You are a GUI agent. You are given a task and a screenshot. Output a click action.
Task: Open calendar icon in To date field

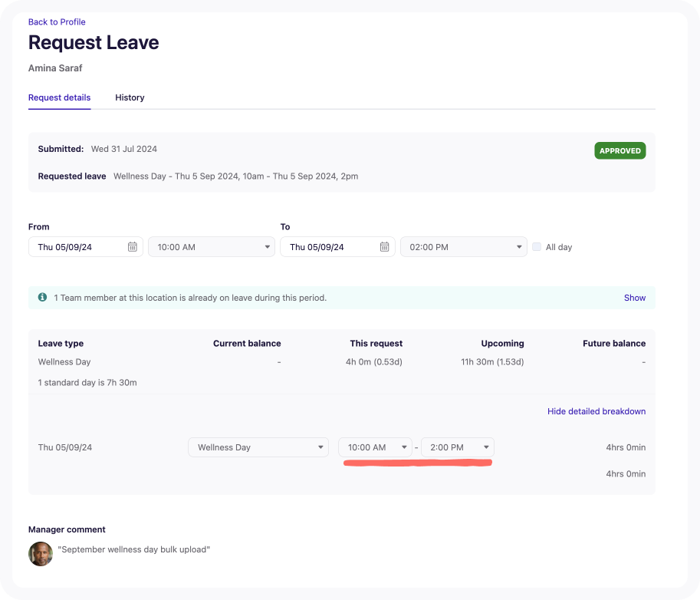(x=384, y=247)
